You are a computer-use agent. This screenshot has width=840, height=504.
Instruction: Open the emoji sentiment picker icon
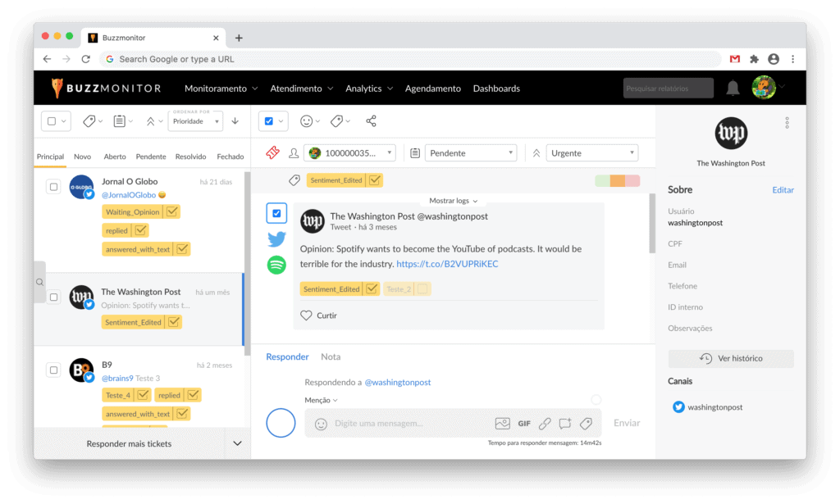point(307,121)
